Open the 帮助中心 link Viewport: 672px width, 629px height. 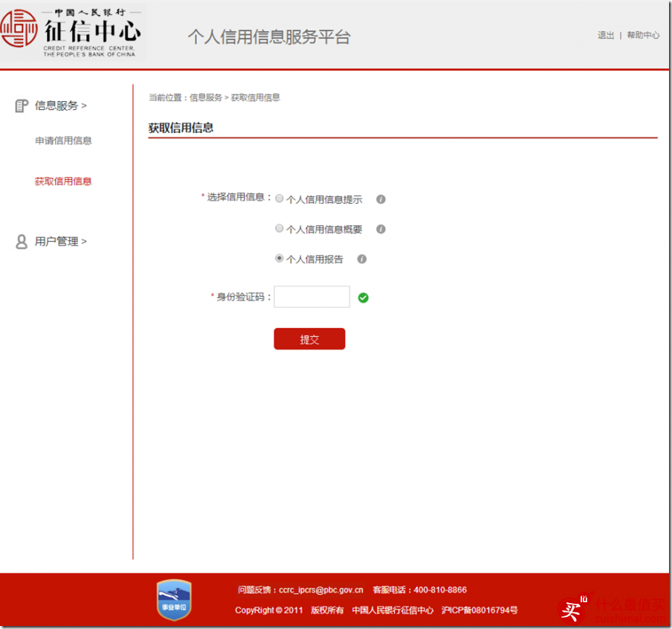pos(643,35)
